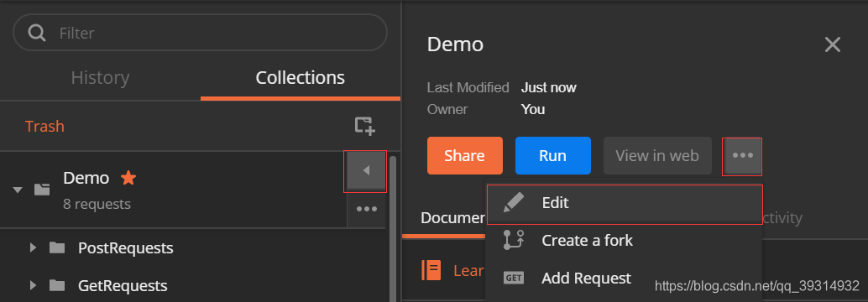
Task: Click the magnifier icon in Filter box
Action: [x=37, y=34]
